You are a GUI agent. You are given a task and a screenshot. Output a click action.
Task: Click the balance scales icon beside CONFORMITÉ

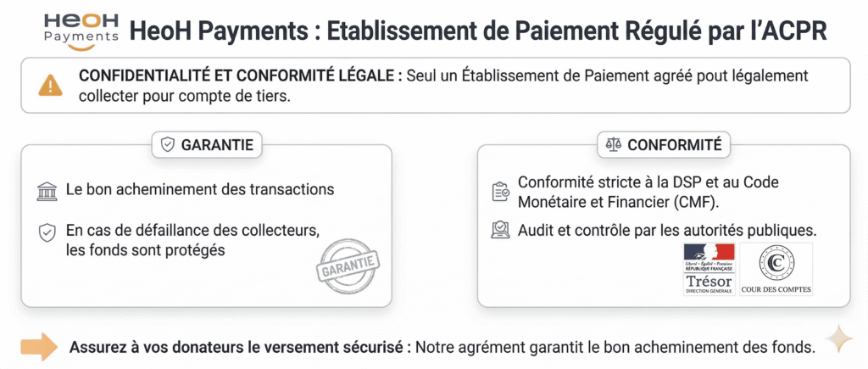point(613,145)
